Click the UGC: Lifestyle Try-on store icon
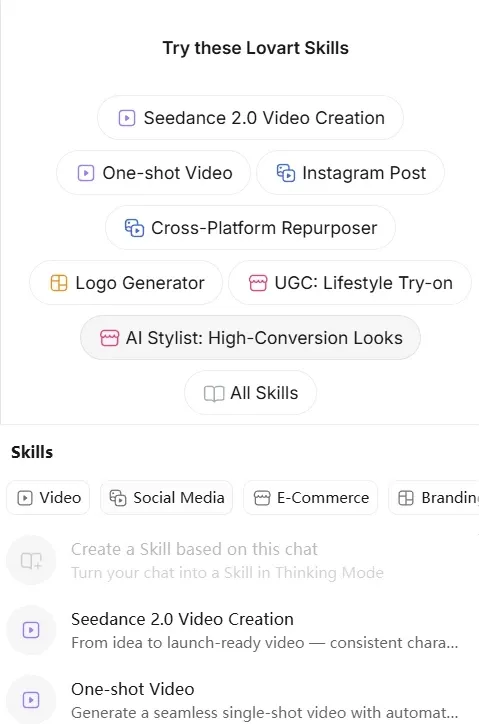 coord(258,283)
